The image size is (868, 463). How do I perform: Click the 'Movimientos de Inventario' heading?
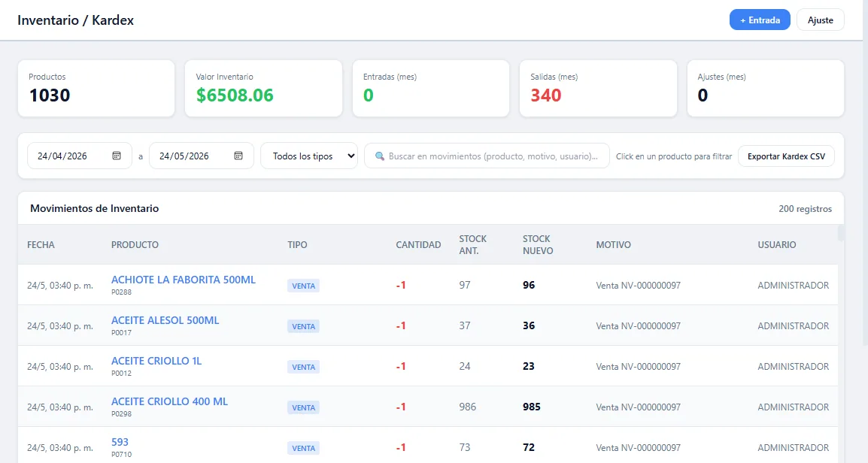pyautogui.click(x=94, y=208)
